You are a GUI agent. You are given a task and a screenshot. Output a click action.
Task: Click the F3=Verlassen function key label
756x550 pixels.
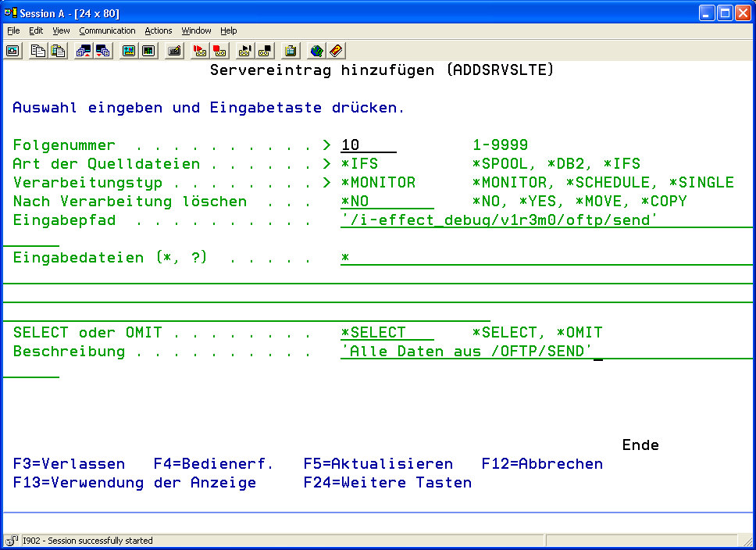click(x=70, y=464)
